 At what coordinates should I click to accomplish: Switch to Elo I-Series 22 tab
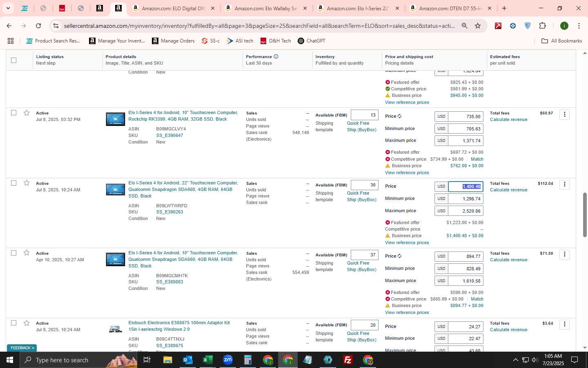click(358, 8)
